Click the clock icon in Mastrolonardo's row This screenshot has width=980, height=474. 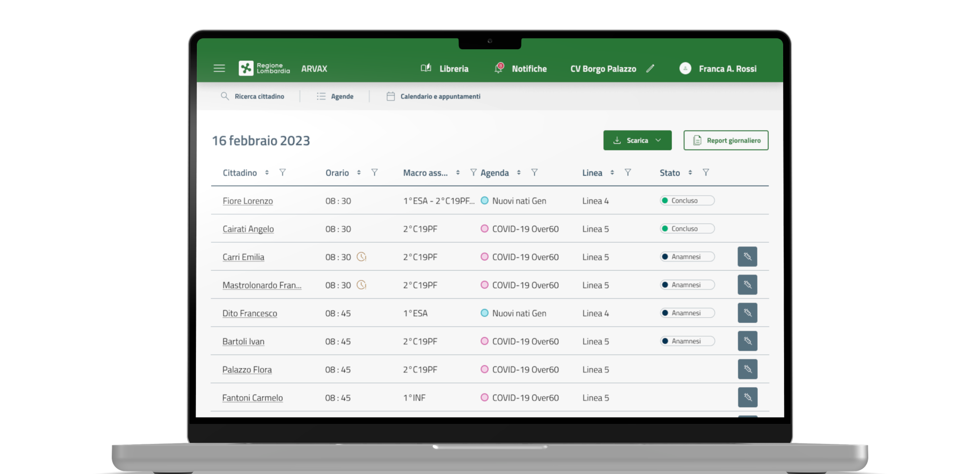tap(362, 285)
